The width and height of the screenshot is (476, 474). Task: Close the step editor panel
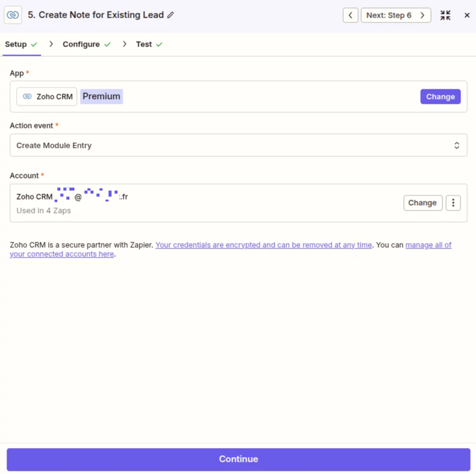pyautogui.click(x=467, y=15)
